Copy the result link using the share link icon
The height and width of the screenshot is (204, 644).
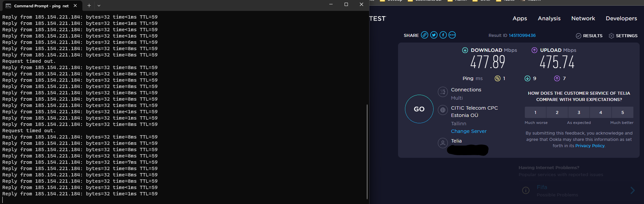425,35
